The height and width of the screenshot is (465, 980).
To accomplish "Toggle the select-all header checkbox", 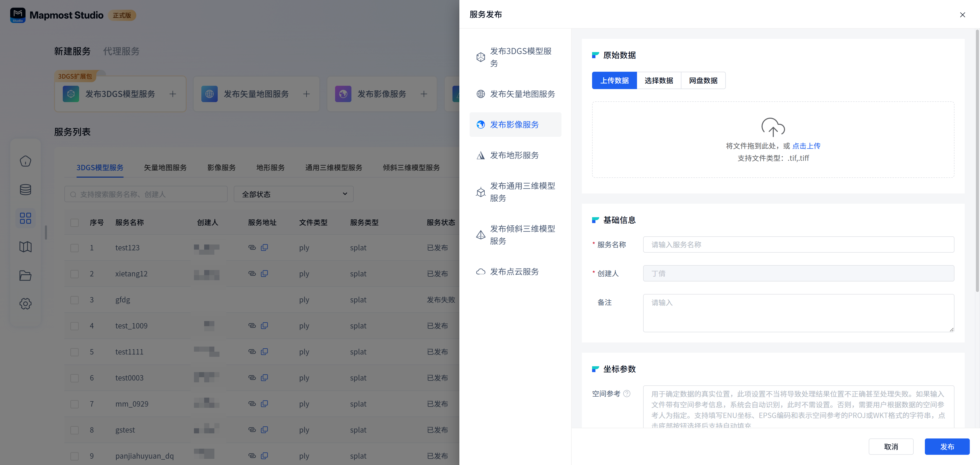I will click(x=75, y=223).
